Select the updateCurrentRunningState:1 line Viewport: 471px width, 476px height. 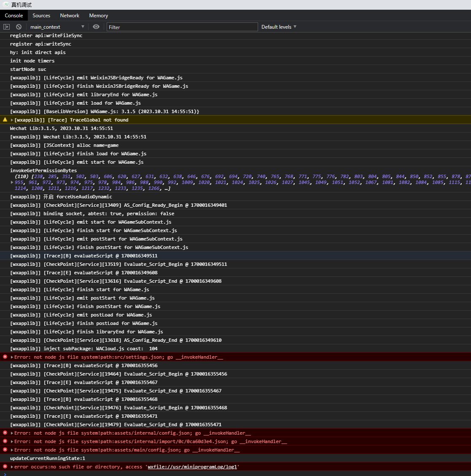click(x=235, y=458)
